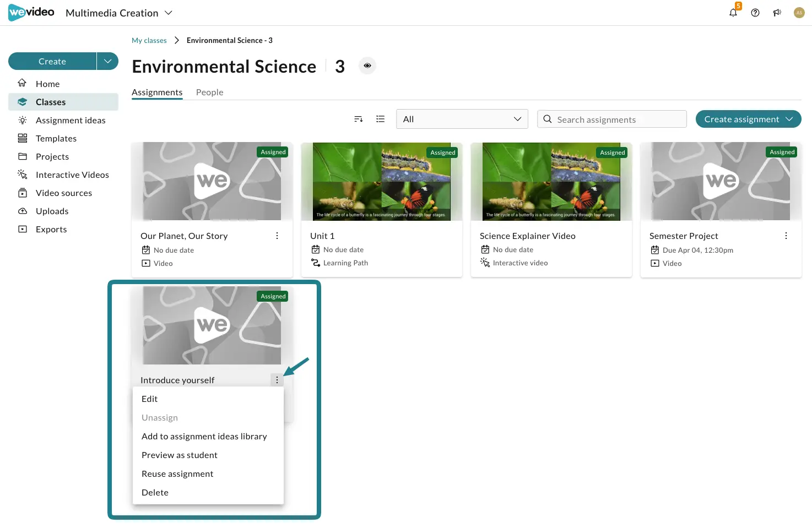
Task: Toggle the class visibility eye icon
Action: pyautogui.click(x=367, y=66)
